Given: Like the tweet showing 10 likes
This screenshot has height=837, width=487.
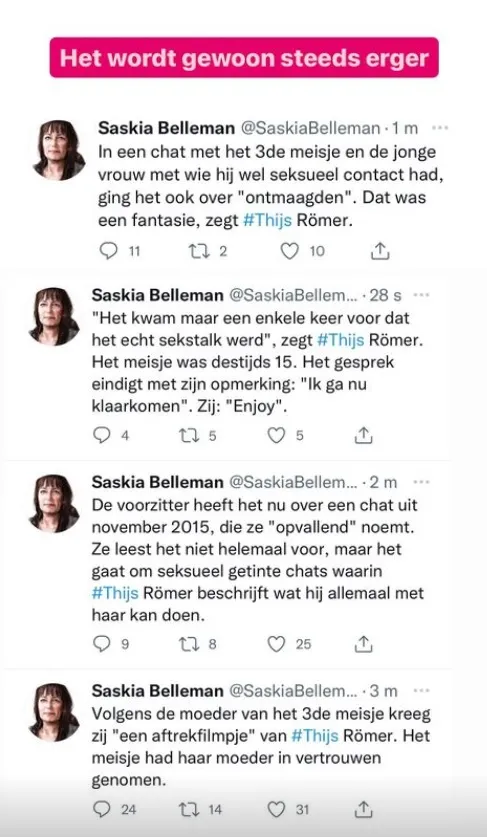Looking at the screenshot, I should (x=289, y=251).
